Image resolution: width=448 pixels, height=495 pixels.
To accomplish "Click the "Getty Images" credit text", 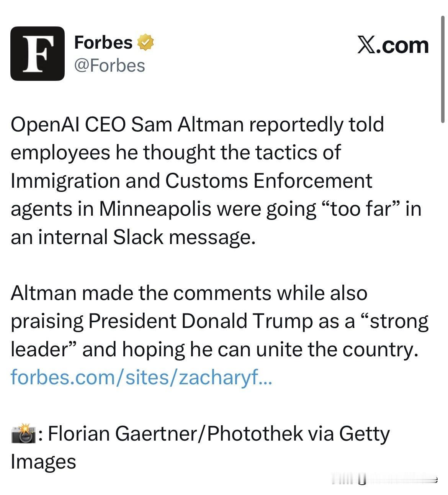I will coord(364,434).
